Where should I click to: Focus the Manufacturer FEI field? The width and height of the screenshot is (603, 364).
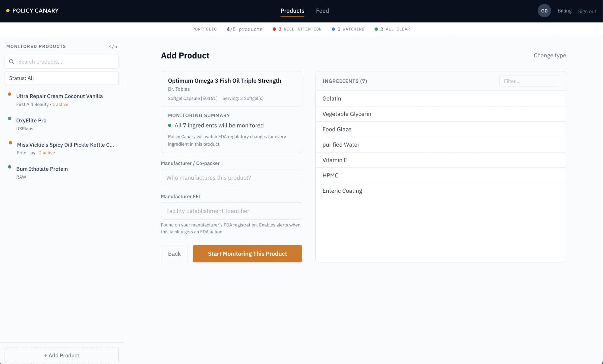[231, 211]
